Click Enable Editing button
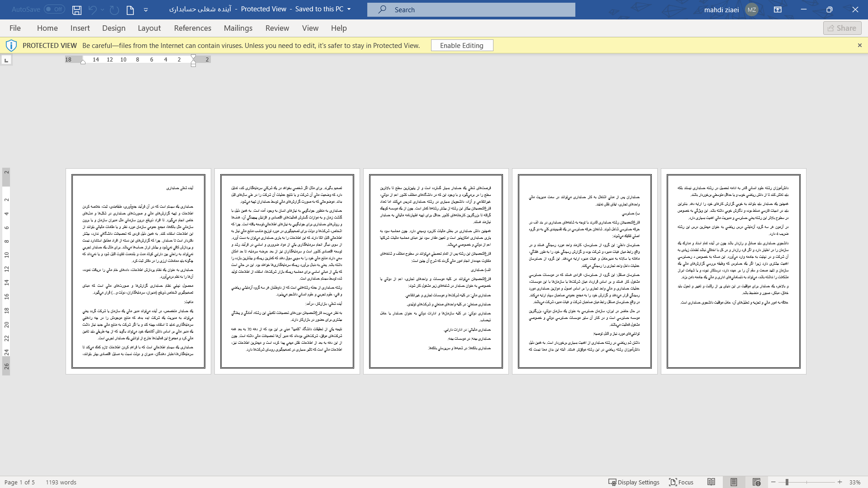The height and width of the screenshot is (488, 868). (462, 45)
